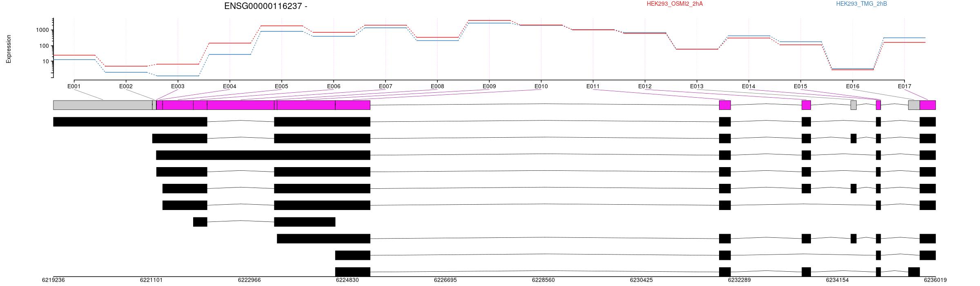Select exon label E014
The image size is (980, 286).
(748, 86)
